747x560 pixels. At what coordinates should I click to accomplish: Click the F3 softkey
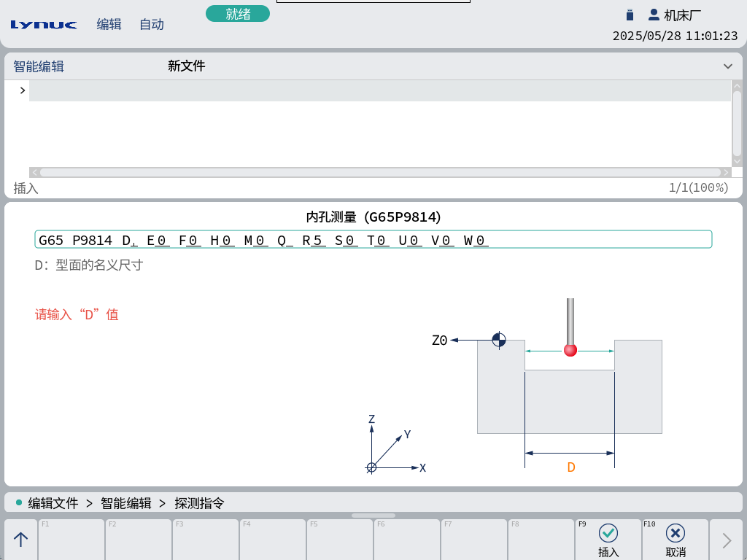(205, 540)
